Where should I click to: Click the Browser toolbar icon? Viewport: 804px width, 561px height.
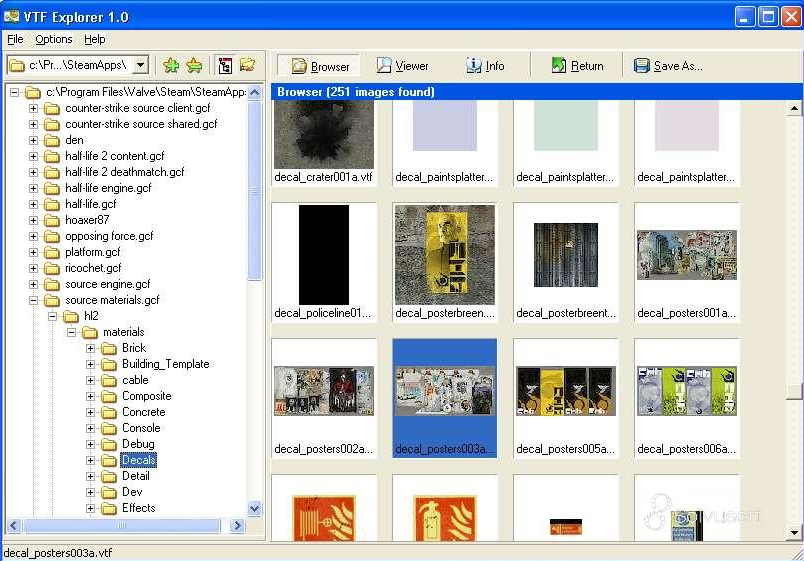(x=299, y=66)
